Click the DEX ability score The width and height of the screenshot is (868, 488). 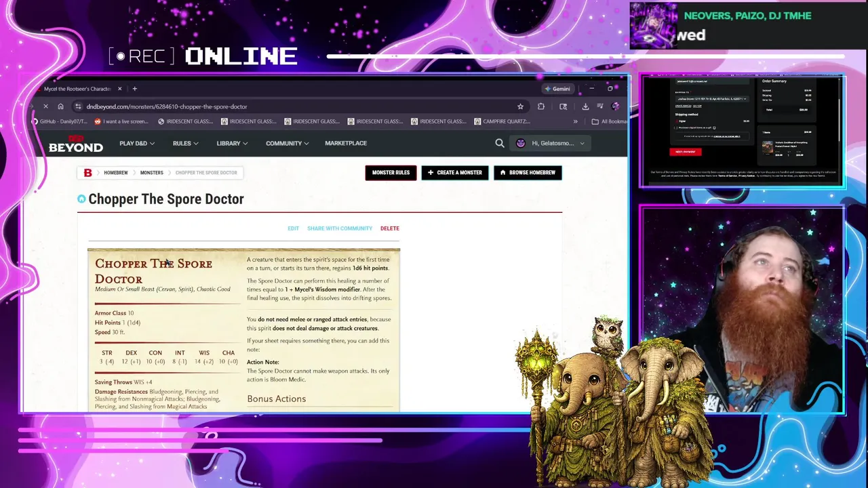point(131,357)
